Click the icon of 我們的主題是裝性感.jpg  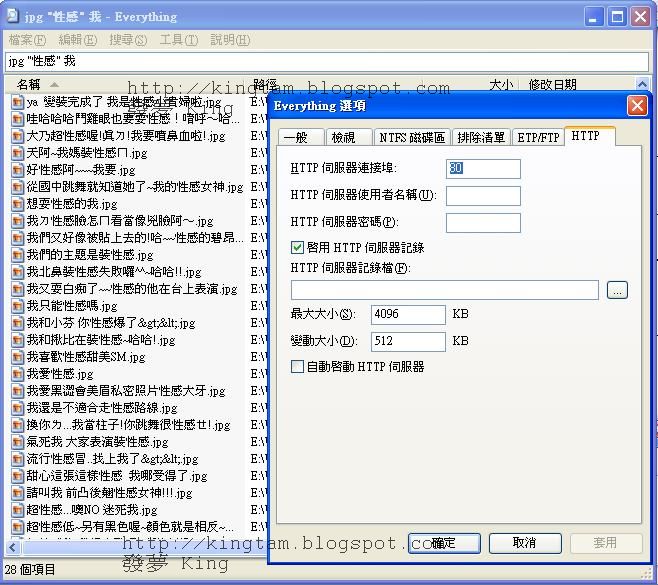(17, 255)
